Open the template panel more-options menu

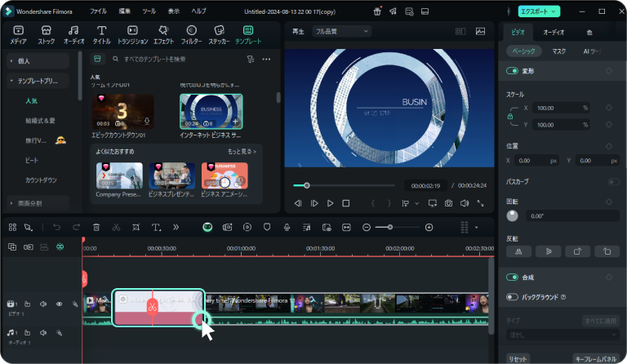266,59
